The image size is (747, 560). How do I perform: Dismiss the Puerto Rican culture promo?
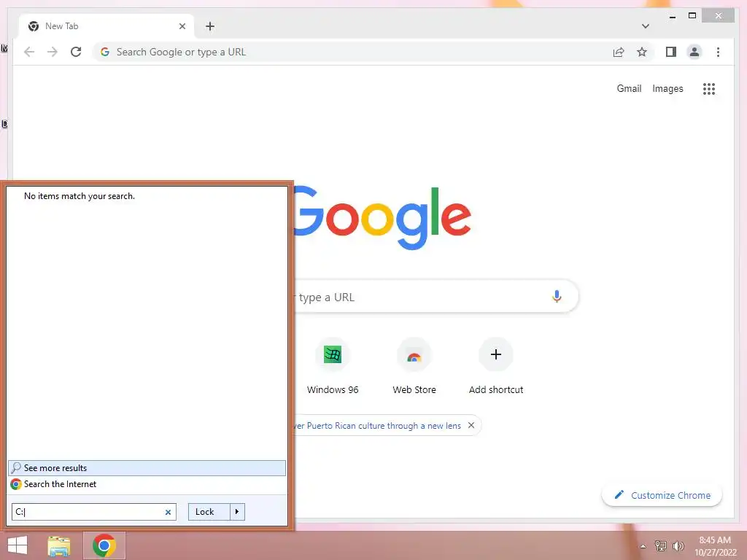pos(471,425)
